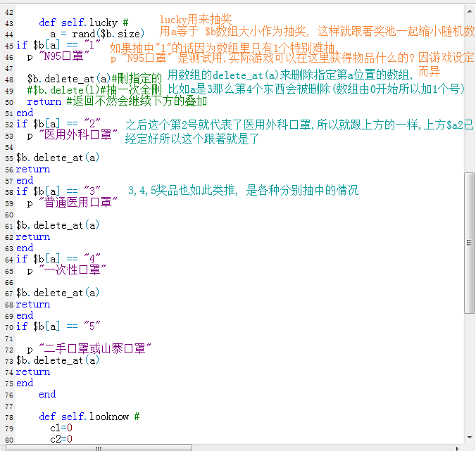
Task: Click the string "一次性口罩" on line 65
Action: pos(73,270)
